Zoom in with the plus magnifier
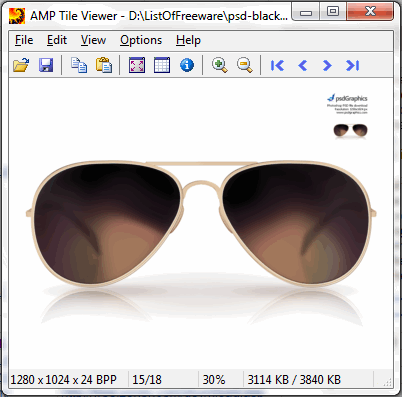 220,65
